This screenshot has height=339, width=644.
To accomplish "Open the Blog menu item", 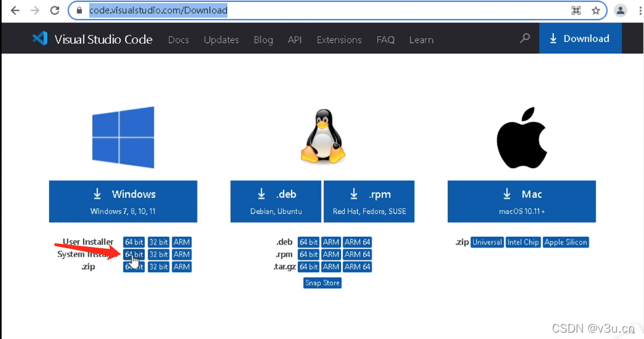I will [x=264, y=40].
